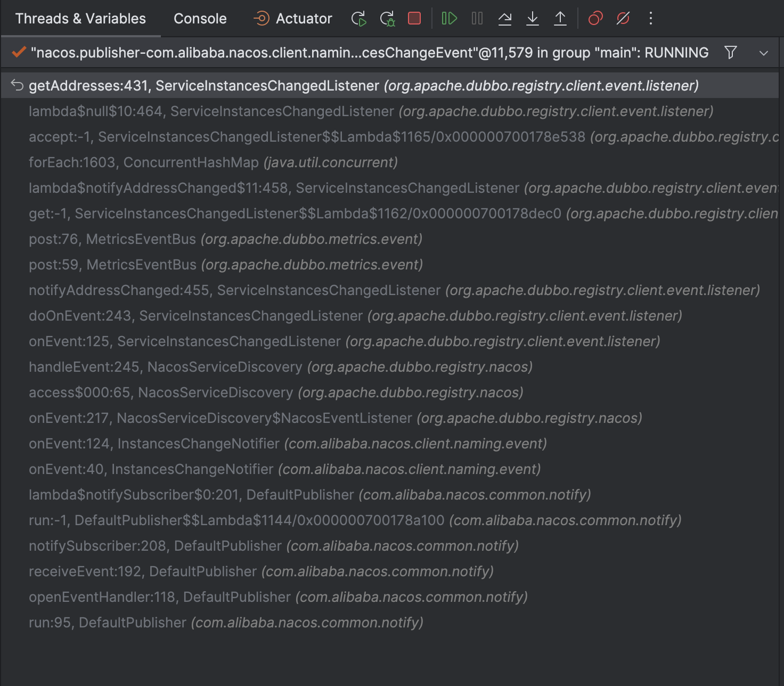Select frame onEvent:40 InstancesChangeNotifier
This screenshot has height=686, width=784.
point(390,469)
